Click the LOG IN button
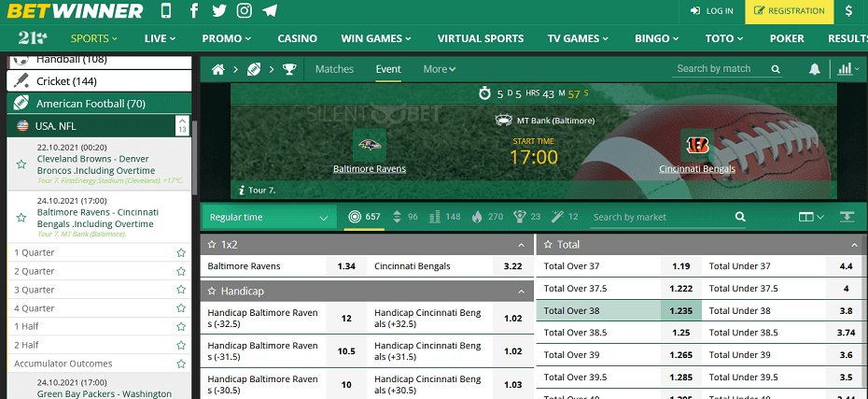The width and height of the screenshot is (868, 399). click(x=712, y=10)
